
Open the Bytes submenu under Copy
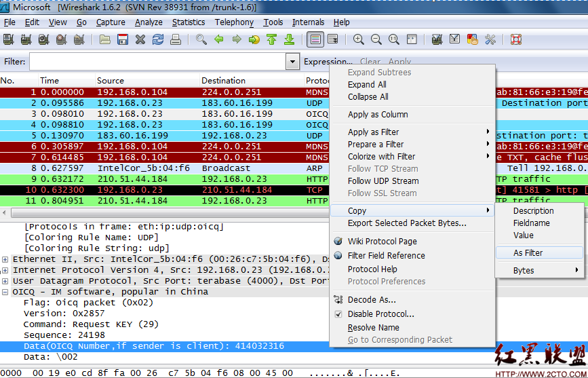click(540, 271)
